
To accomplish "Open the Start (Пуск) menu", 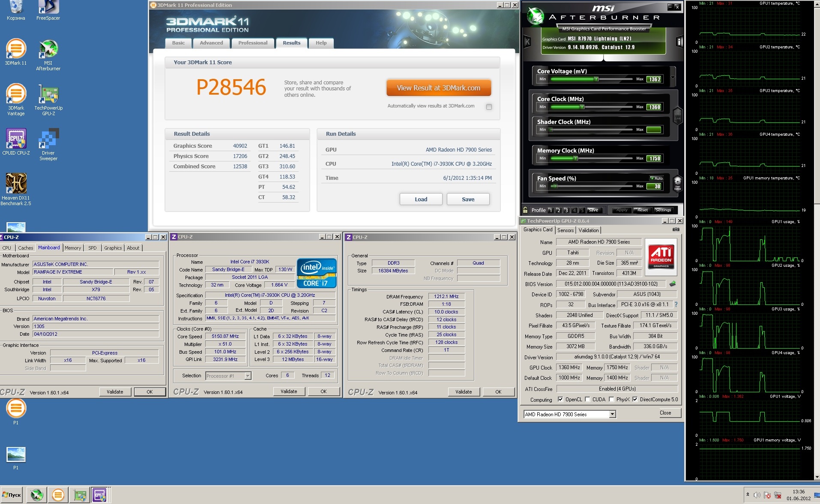I will tap(12, 495).
